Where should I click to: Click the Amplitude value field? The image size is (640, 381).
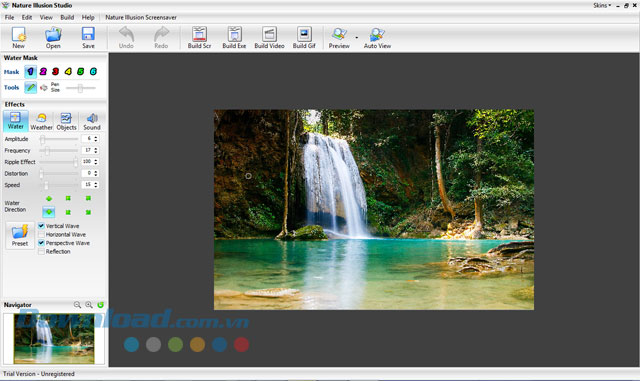(87, 139)
